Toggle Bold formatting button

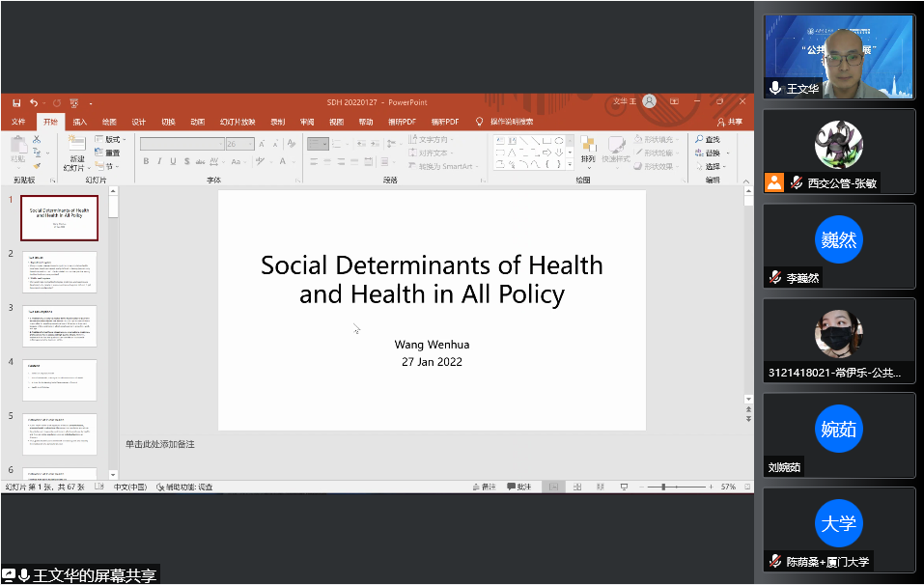pyautogui.click(x=146, y=162)
